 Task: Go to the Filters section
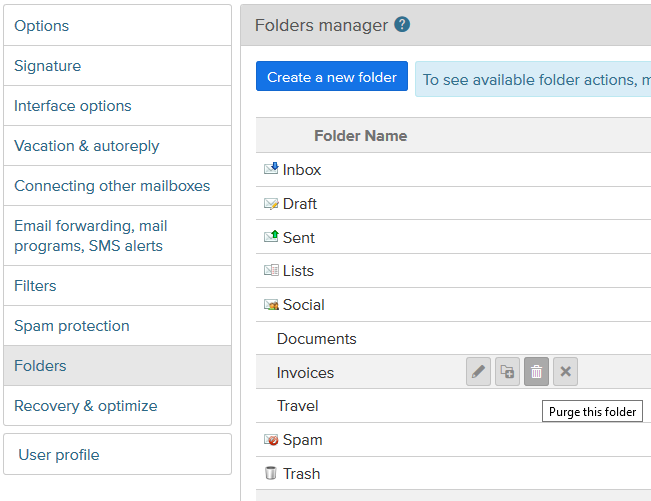point(117,286)
